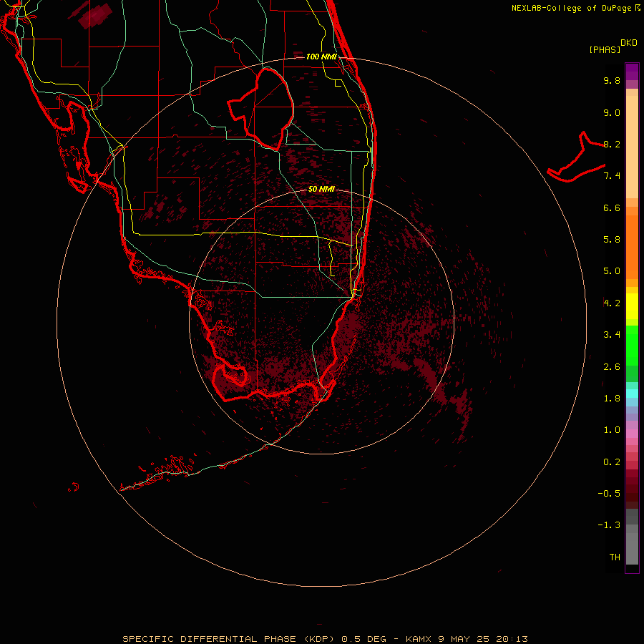Viewport: 644px width, 644px height.
Task: Pick the cyan band of the color bar
Action: click(x=632, y=393)
